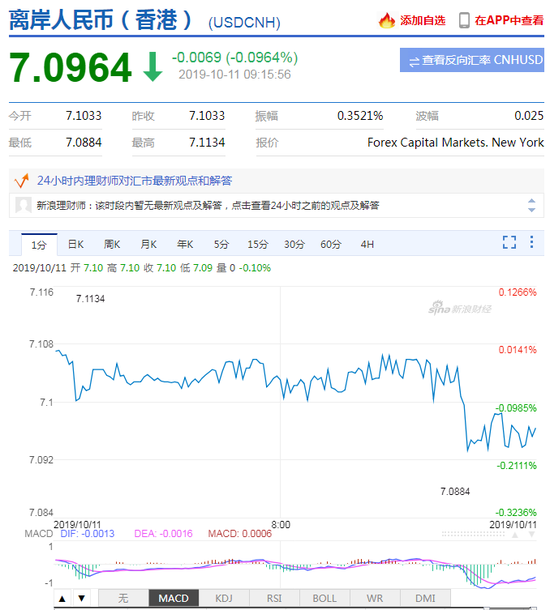550x610 pixels.
Task: Click the 最高 value 7.1134
Action: 207,142
